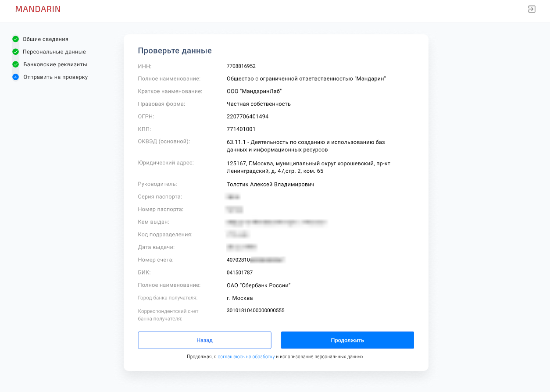Click the logout icon in the top right
The height and width of the screenshot is (392, 550).
pyautogui.click(x=532, y=8)
